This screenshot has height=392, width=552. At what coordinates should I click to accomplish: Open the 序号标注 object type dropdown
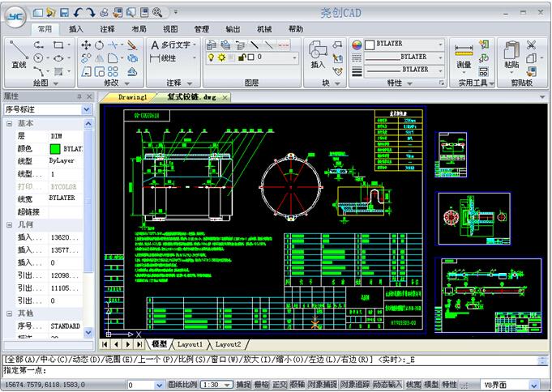point(87,109)
